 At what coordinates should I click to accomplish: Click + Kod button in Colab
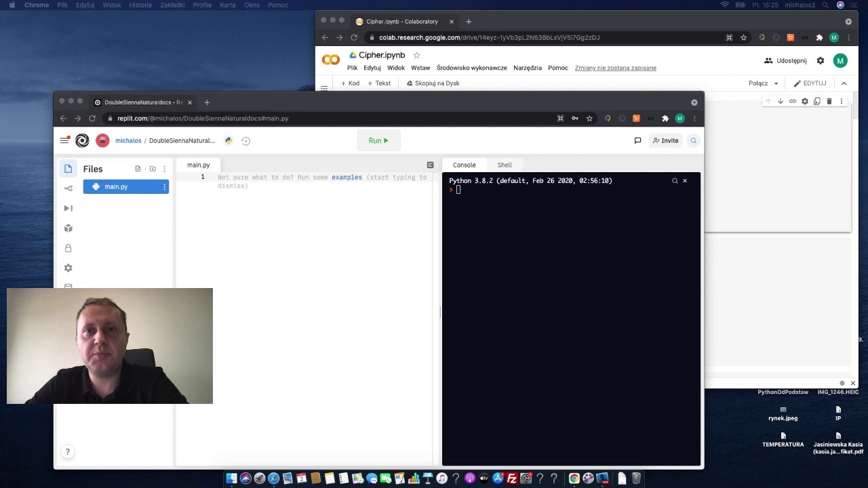point(350,83)
